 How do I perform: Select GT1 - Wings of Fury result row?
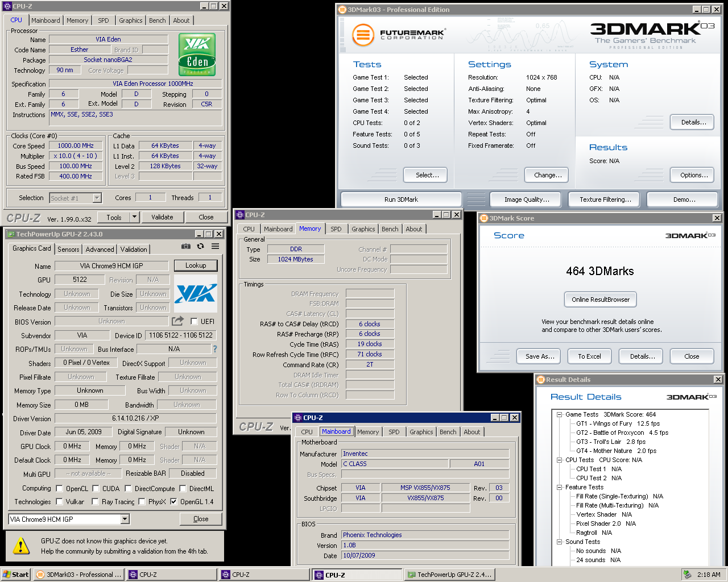click(618, 423)
